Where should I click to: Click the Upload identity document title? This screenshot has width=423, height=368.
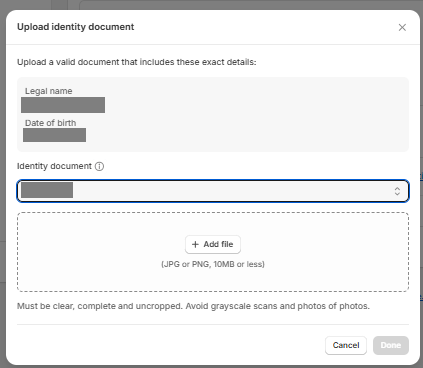click(76, 27)
